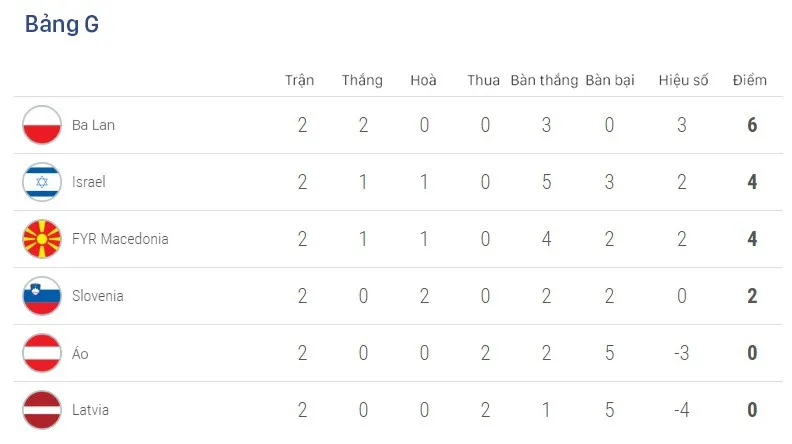Open the Latvia team name
This screenshot has height=444, width=792.
click(90, 410)
